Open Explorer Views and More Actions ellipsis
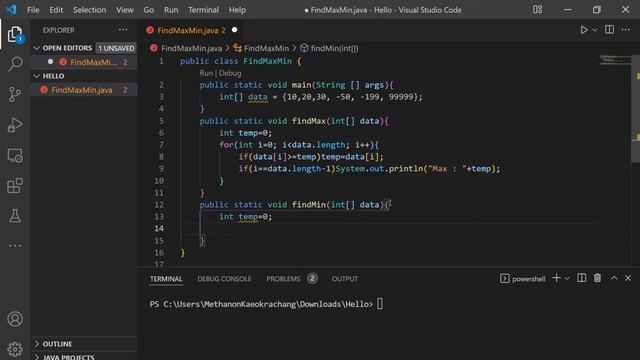Image resolution: width=640 pixels, height=360 pixels. (123, 29)
